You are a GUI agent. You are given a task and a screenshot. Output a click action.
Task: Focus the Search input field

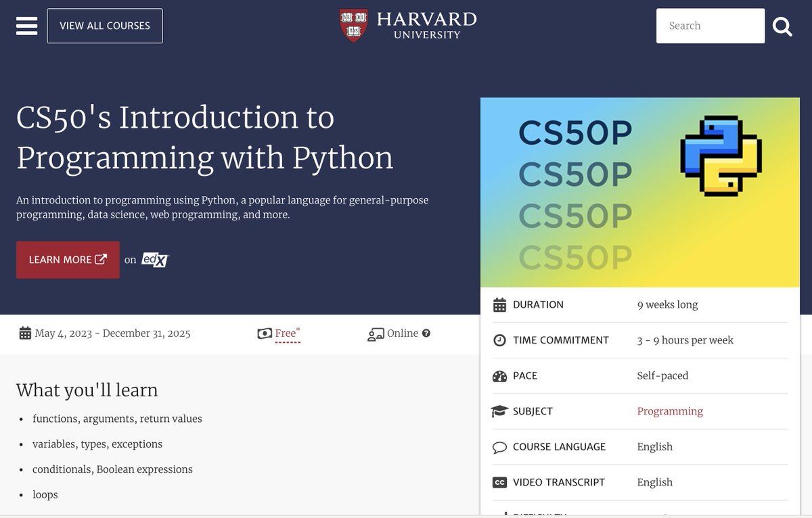710,26
